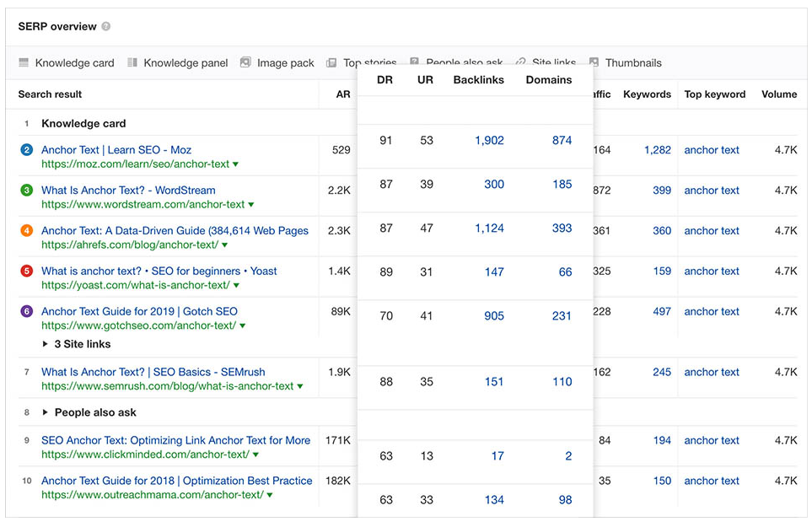Click keywords count 150 for OutreachMama
Screen dimensions: 812x527
(x=662, y=481)
